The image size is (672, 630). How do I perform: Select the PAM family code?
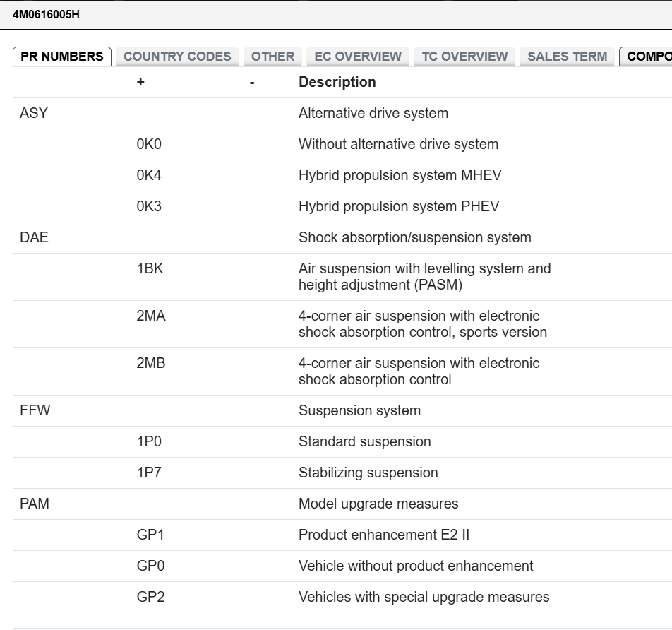pyautogui.click(x=35, y=504)
